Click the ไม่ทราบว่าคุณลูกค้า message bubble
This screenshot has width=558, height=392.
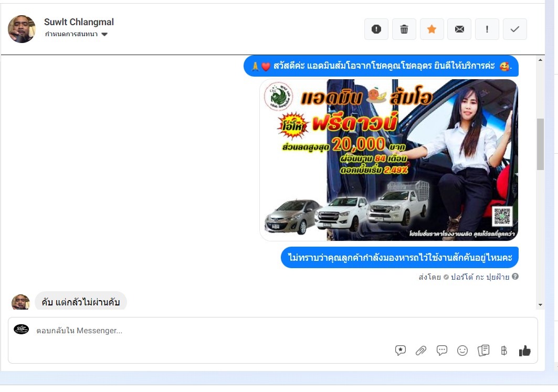pos(399,257)
